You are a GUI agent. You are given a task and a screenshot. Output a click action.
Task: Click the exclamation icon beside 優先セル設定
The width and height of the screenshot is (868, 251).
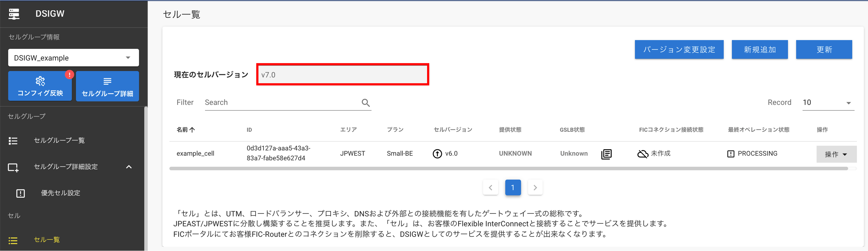coord(21,193)
